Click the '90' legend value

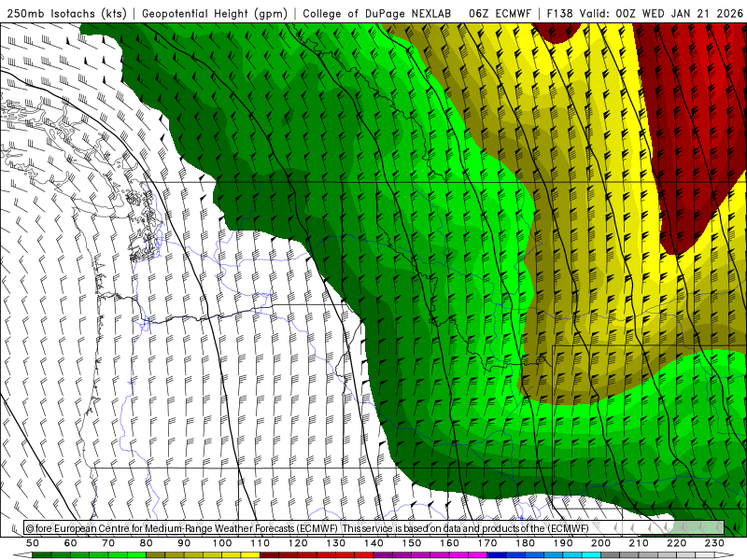pyautogui.click(x=184, y=543)
